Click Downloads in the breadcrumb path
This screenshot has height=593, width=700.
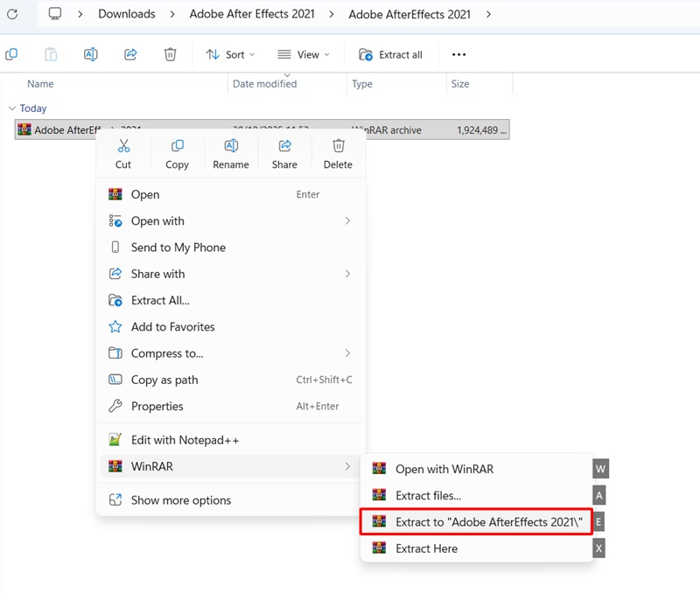126,14
